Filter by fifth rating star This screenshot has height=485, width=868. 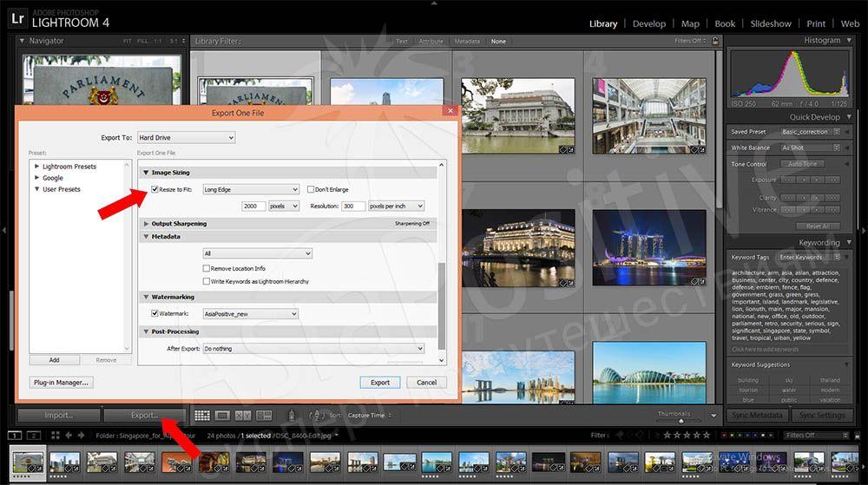(x=707, y=435)
